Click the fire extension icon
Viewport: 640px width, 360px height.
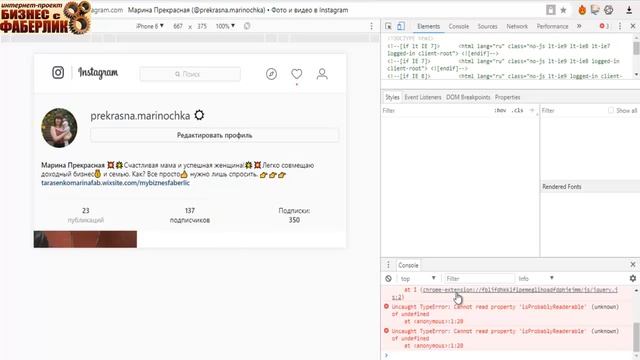582,10
